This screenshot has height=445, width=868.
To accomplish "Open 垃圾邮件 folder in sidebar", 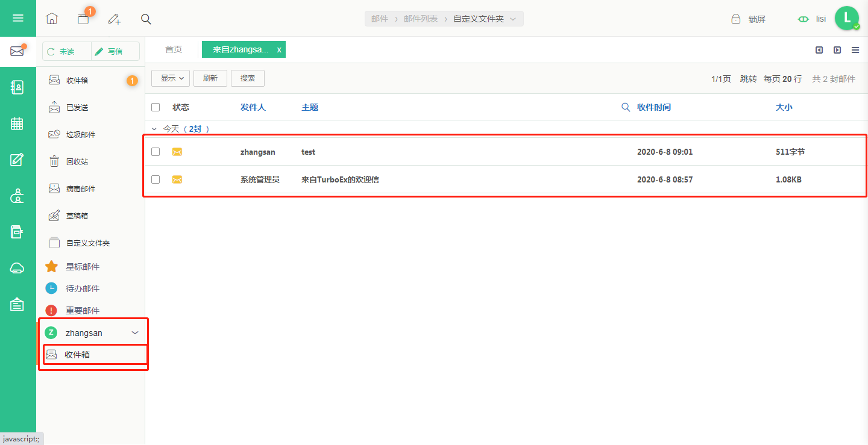I will [81, 135].
